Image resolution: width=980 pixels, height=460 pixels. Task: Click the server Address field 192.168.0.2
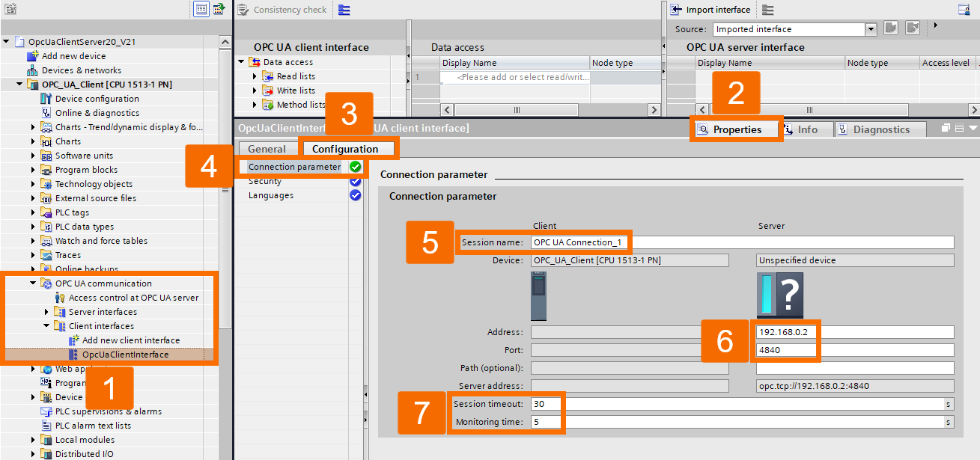pyautogui.click(x=855, y=332)
